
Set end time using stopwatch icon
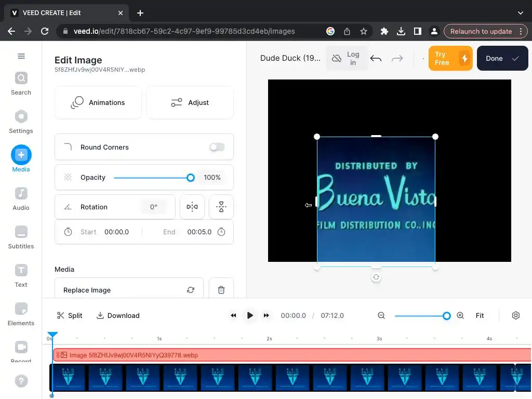point(221,232)
